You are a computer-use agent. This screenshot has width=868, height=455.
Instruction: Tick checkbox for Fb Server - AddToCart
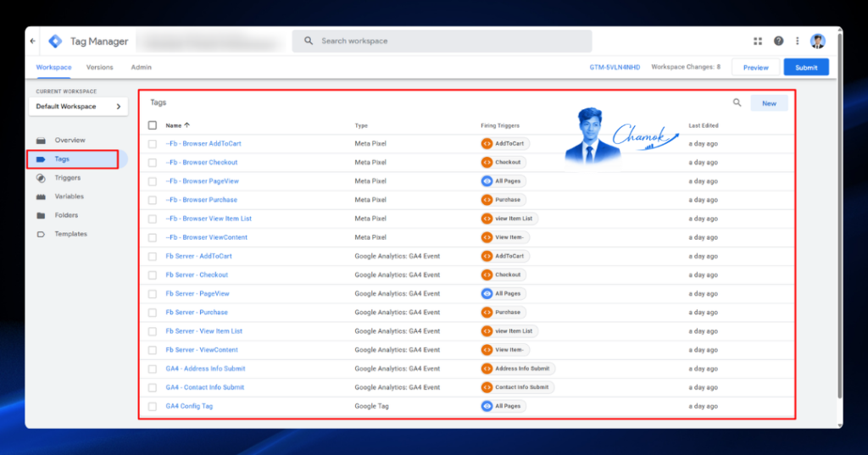(x=153, y=256)
